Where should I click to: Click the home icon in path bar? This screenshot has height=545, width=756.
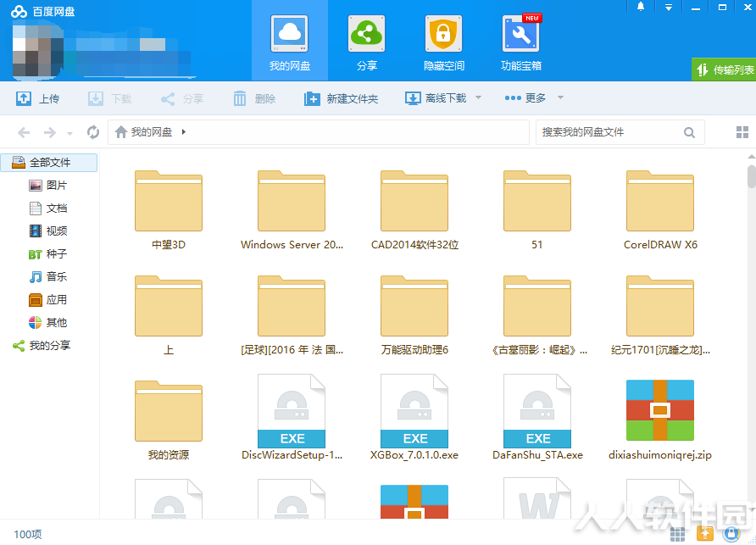tap(121, 131)
